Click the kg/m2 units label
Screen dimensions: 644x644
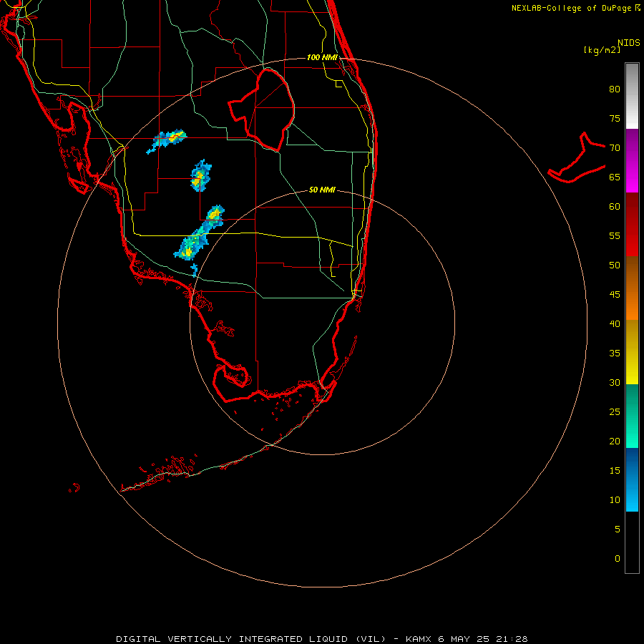pyautogui.click(x=602, y=50)
